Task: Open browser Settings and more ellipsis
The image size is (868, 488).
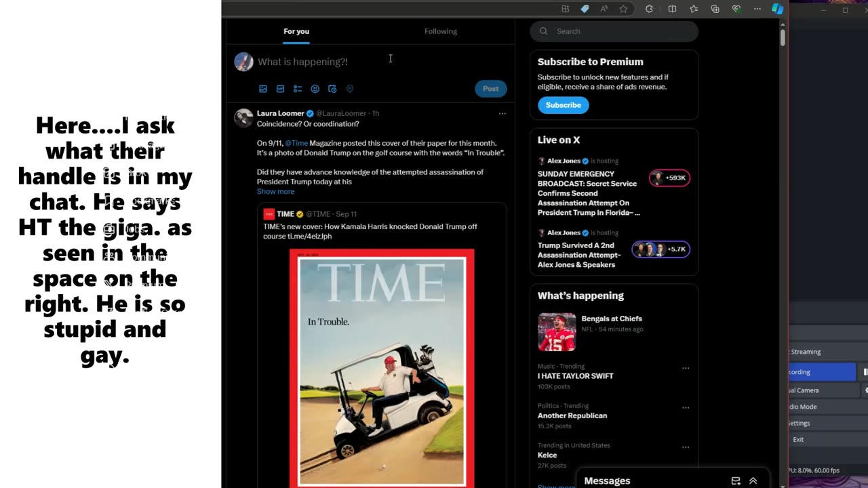Action: pyautogui.click(x=757, y=9)
